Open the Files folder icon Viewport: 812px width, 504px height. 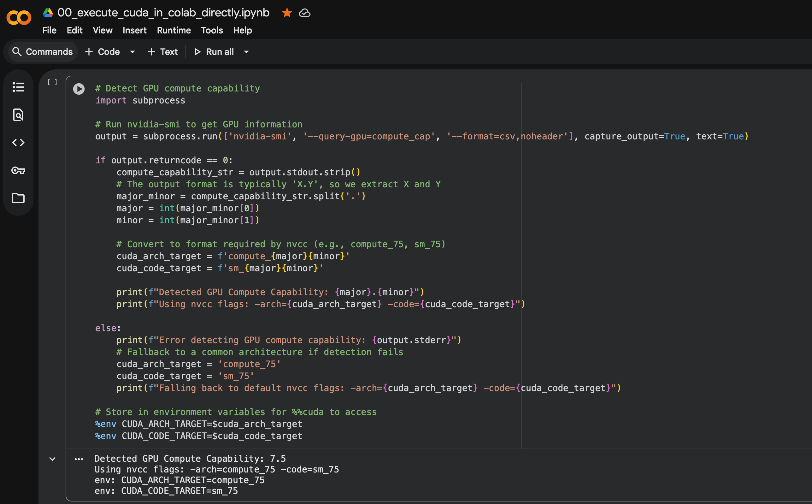pos(18,198)
